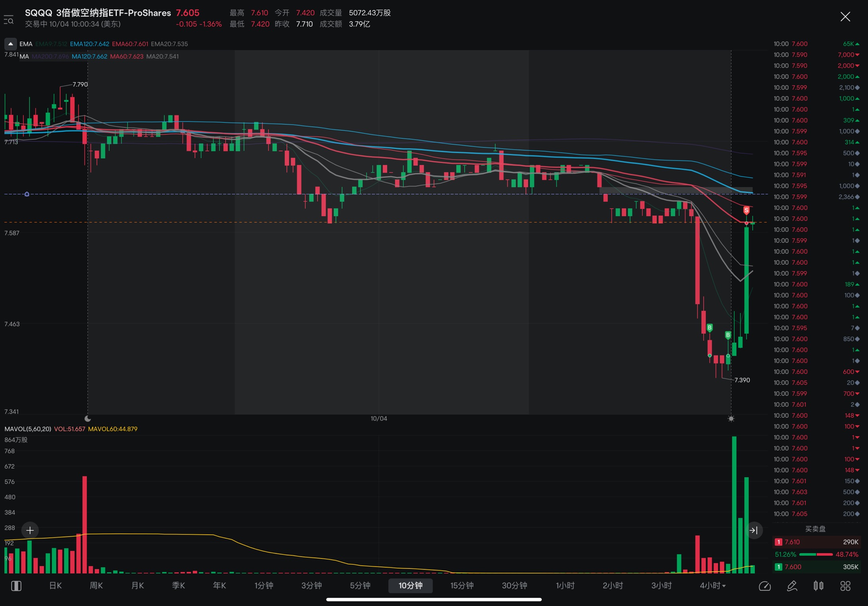The width and height of the screenshot is (868, 606).
Task: Click EMA20:7.535 legend label
Action: (169, 44)
